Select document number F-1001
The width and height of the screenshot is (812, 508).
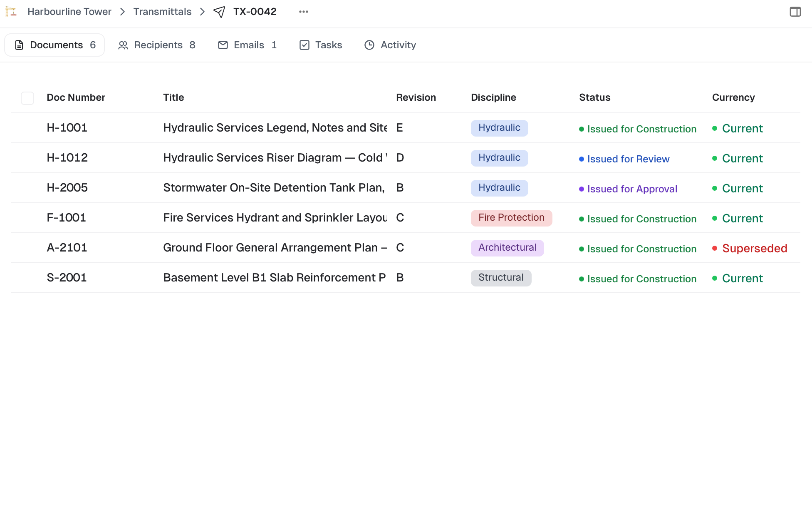click(x=67, y=218)
